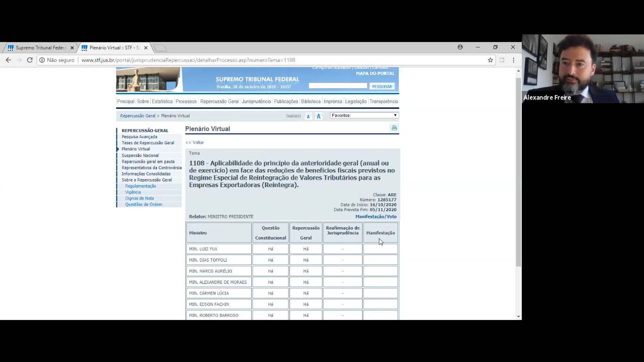Click MIN. LUIZ FUX row name
Image resolution: width=644 pixels, height=362 pixels.
point(203,249)
